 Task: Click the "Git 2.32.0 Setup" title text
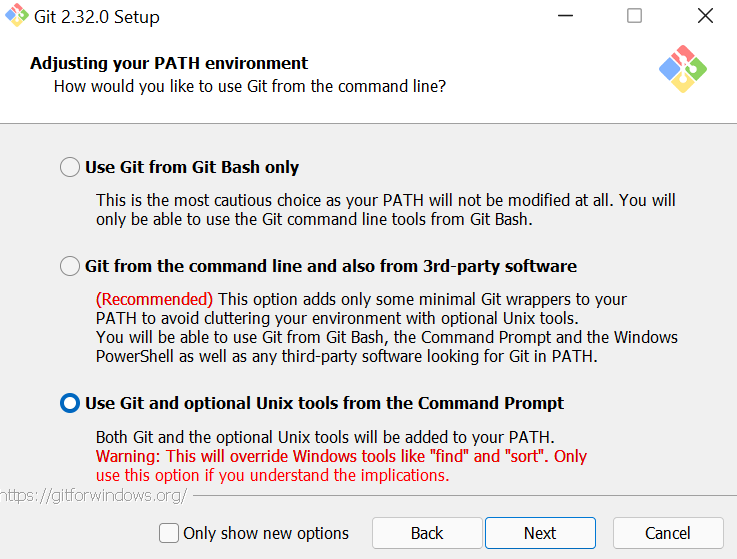click(x=98, y=17)
